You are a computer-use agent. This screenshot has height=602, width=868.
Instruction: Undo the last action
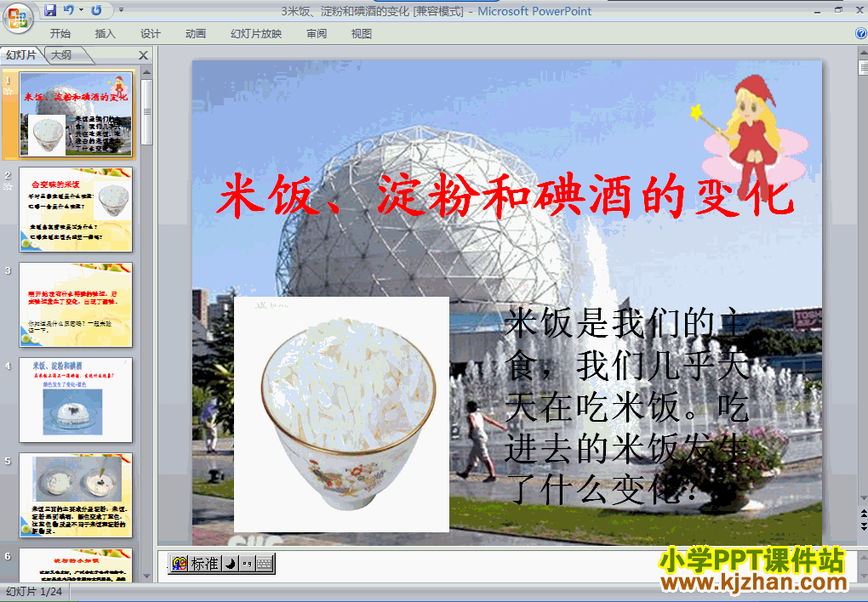(69, 10)
